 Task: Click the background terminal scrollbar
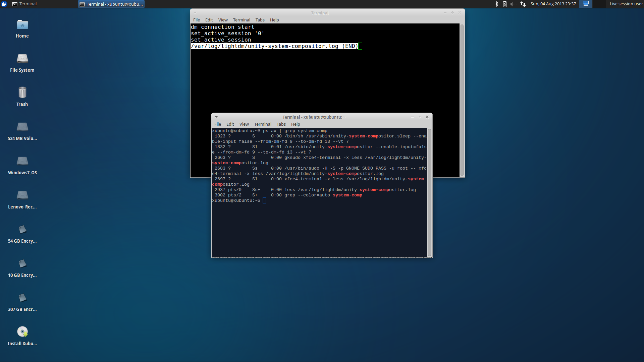click(x=462, y=100)
